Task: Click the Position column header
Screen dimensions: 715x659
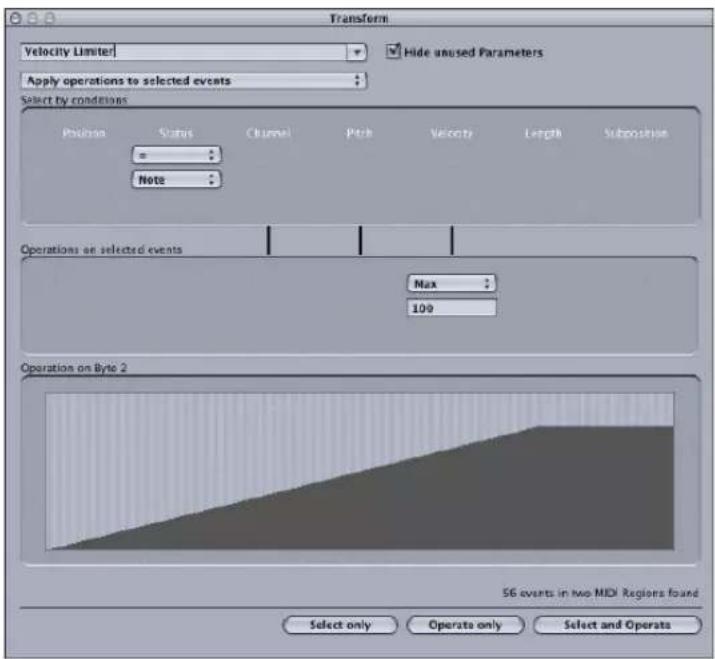Action: 84,133
